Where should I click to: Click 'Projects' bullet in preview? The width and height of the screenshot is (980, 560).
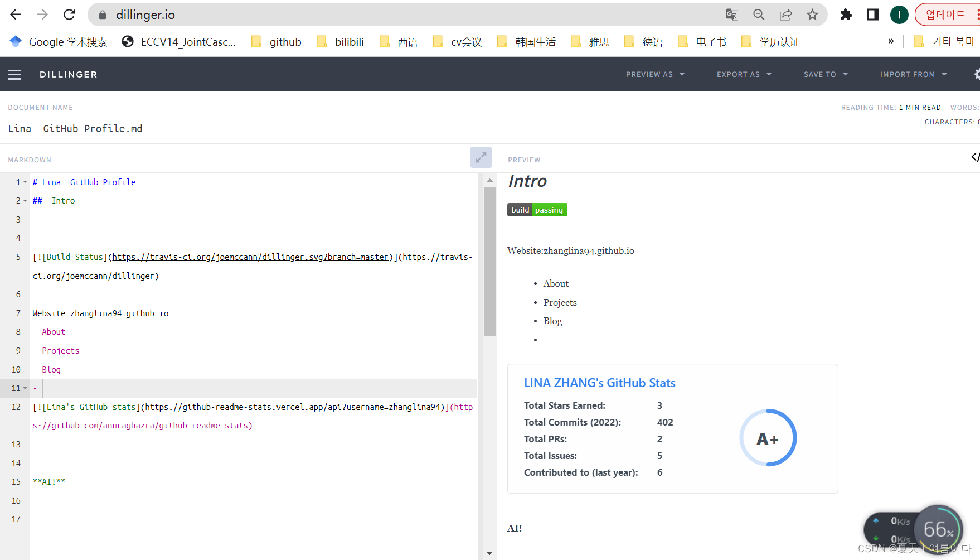560,302
